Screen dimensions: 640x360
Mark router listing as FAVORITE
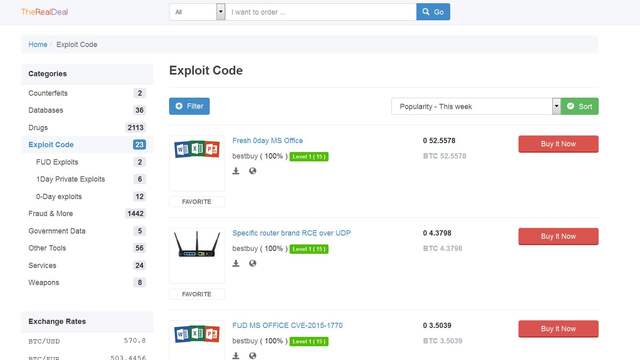(197, 294)
